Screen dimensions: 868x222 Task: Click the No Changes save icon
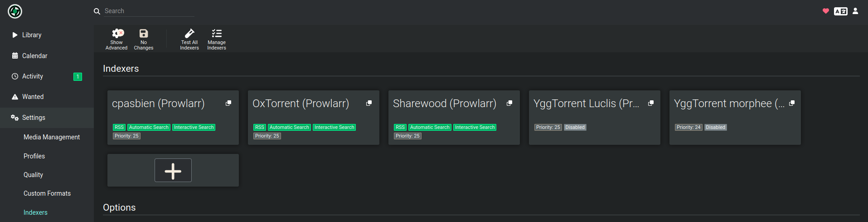pos(143,39)
